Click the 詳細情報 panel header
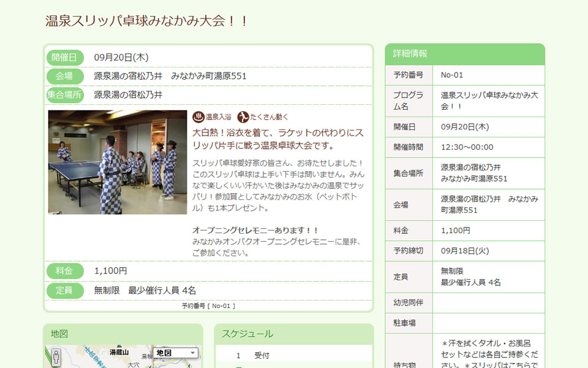 pos(465,54)
